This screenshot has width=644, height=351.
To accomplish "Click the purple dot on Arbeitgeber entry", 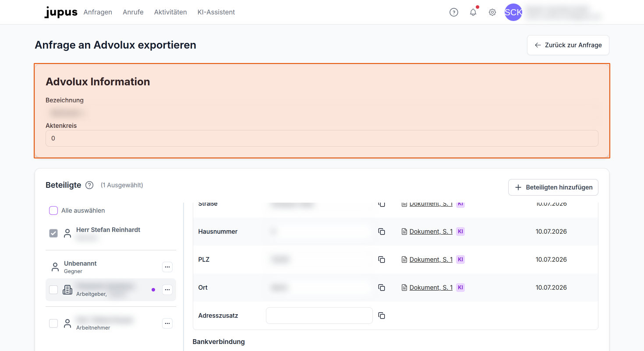I will click(153, 290).
